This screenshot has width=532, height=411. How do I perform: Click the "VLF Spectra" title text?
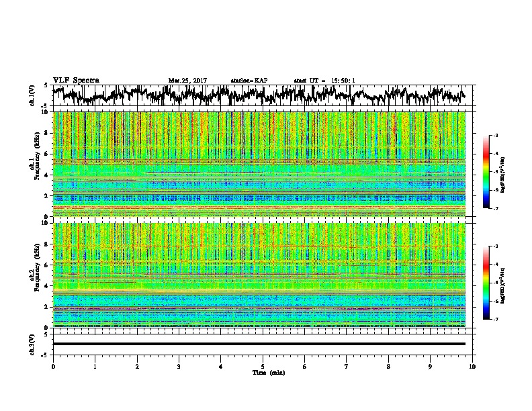pyautogui.click(x=76, y=81)
